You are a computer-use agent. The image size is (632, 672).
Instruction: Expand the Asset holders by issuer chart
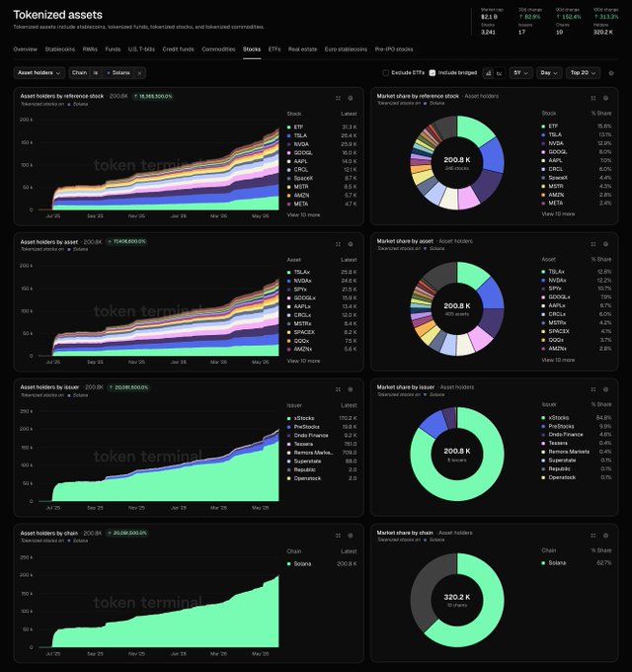click(338, 389)
